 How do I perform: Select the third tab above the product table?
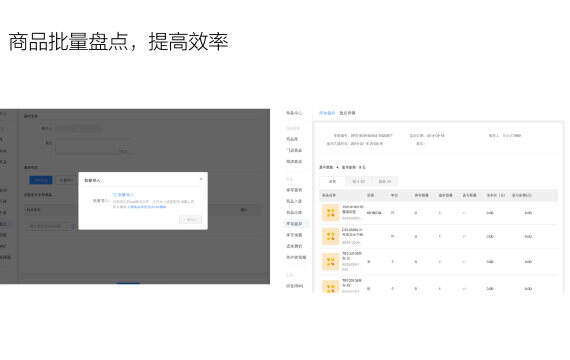[385, 181]
